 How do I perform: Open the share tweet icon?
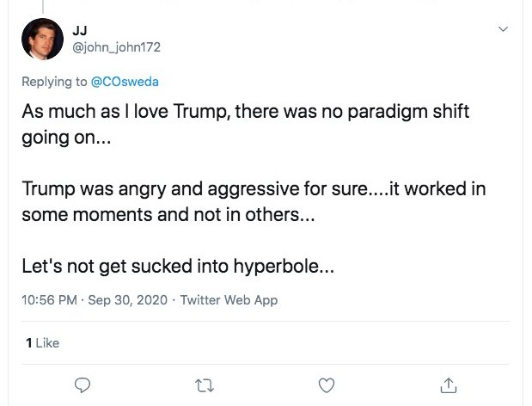point(448,385)
